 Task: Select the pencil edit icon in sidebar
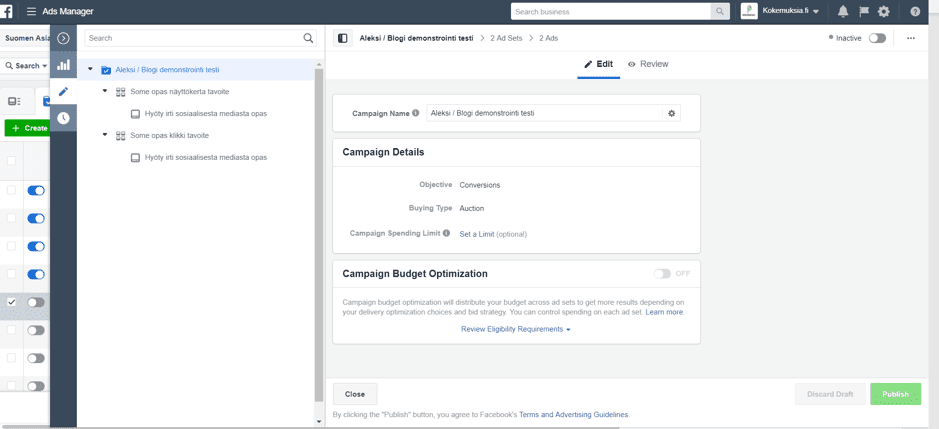tap(63, 92)
